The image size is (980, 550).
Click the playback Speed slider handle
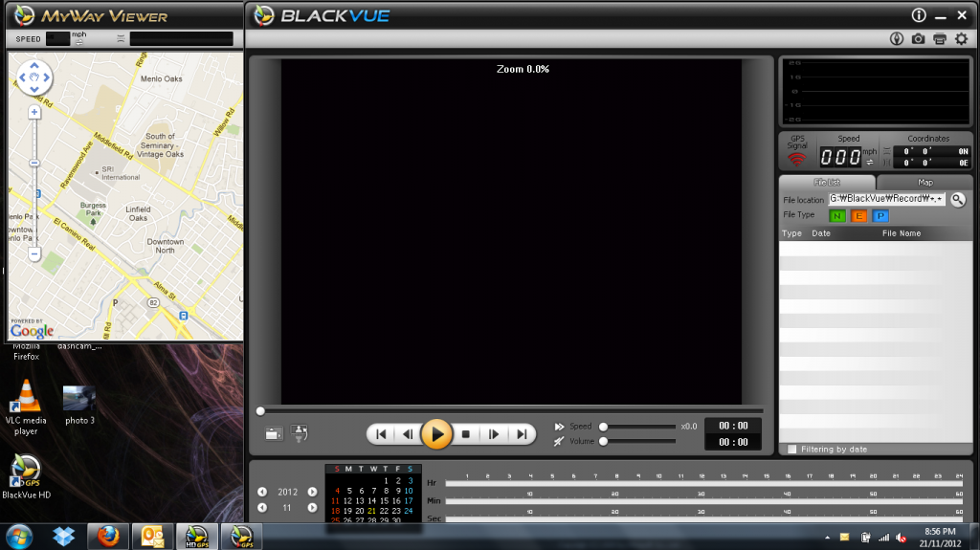[x=603, y=427]
